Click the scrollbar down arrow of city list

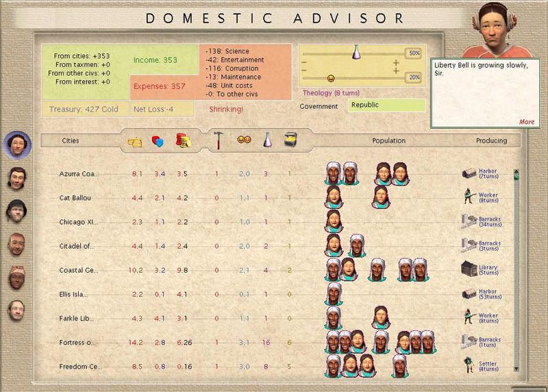[516, 369]
